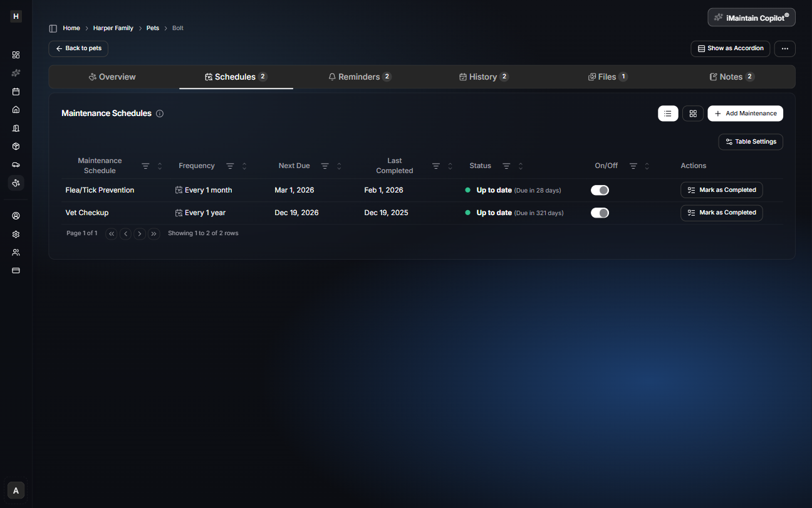Open the vehicles car icon in sidebar
812x508 pixels.
(16, 164)
